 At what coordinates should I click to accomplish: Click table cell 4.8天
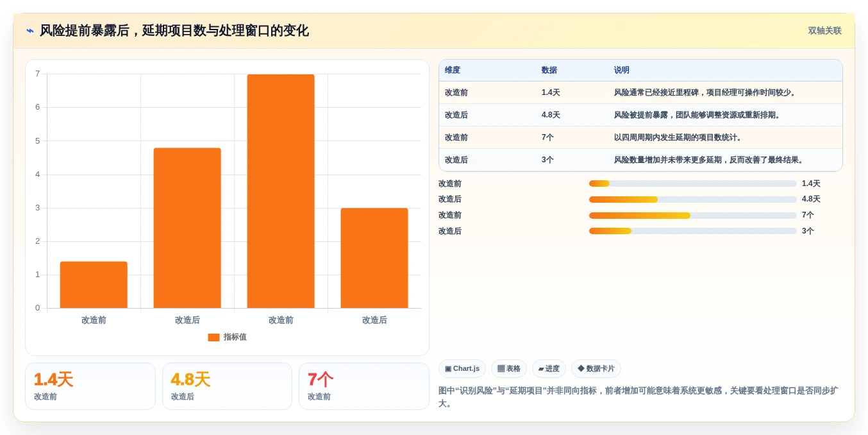click(x=551, y=115)
